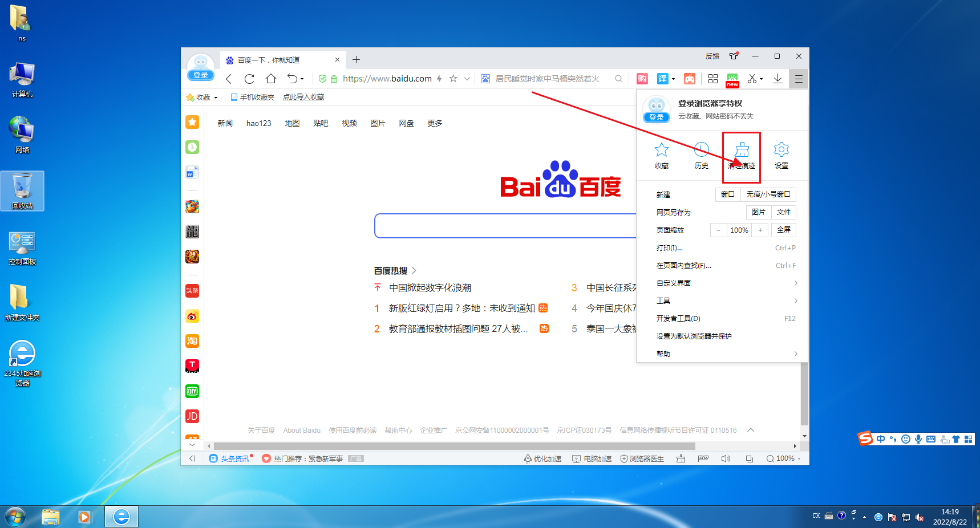Open a new tab with plus button
980x528 pixels.
tap(356, 60)
